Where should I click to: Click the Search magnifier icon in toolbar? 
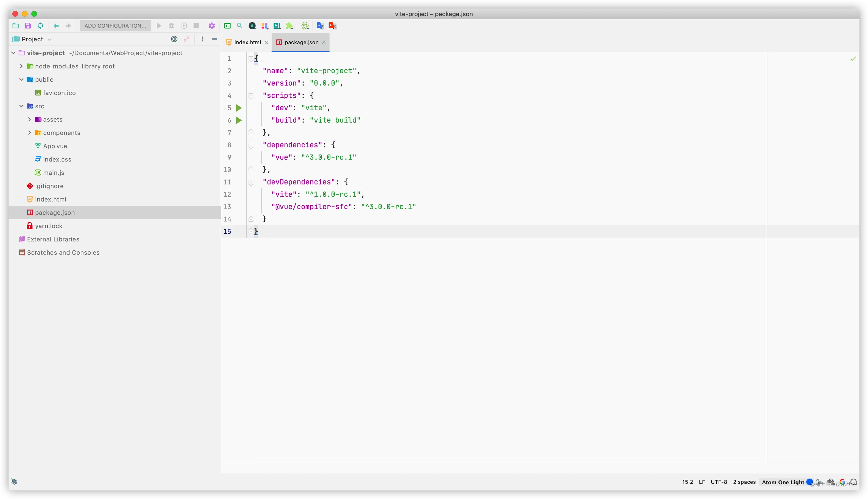coord(240,26)
